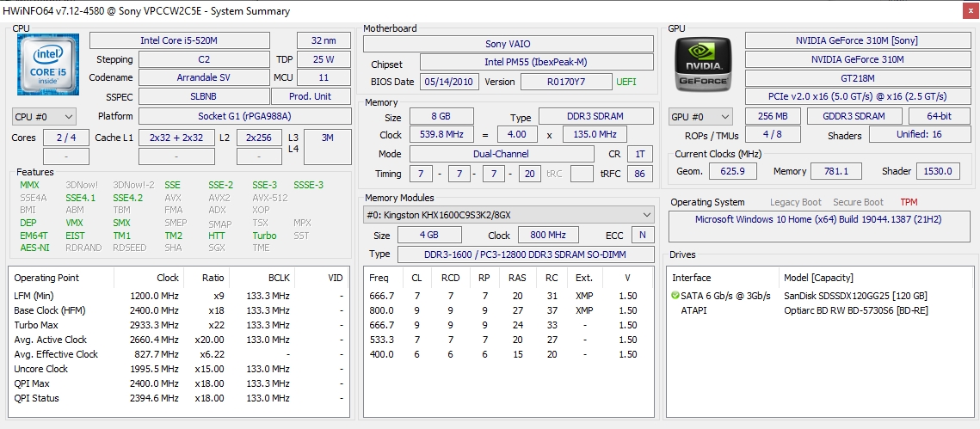Select the Uncore Clock row
Screen dimensions: 980x429
[179, 369]
